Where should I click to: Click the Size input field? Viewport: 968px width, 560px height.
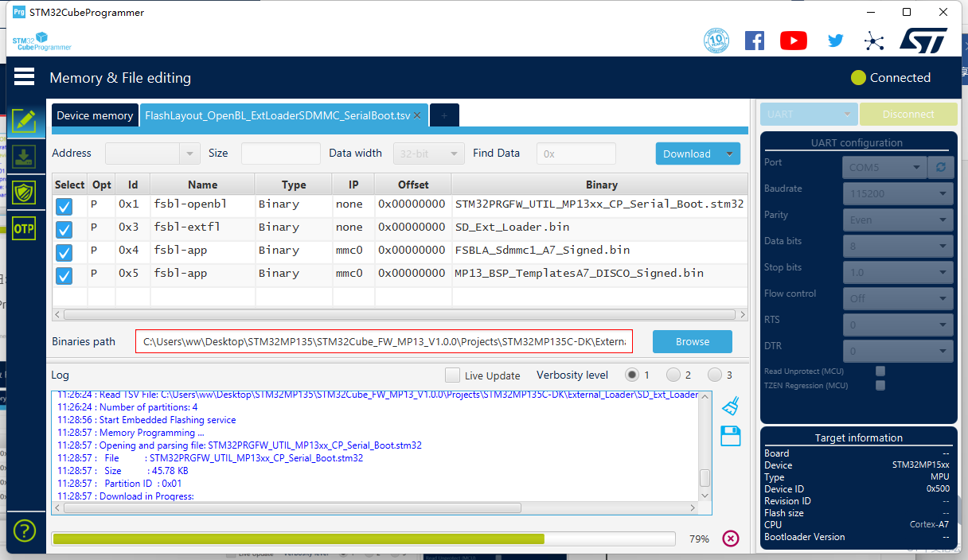coord(280,154)
